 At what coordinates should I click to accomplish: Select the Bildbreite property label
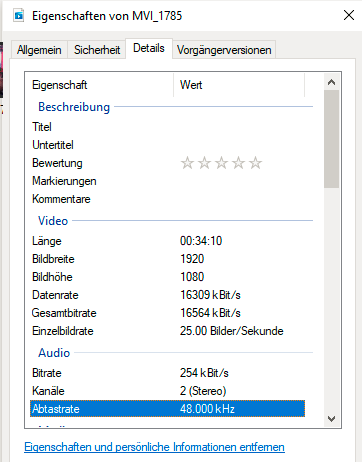53,259
